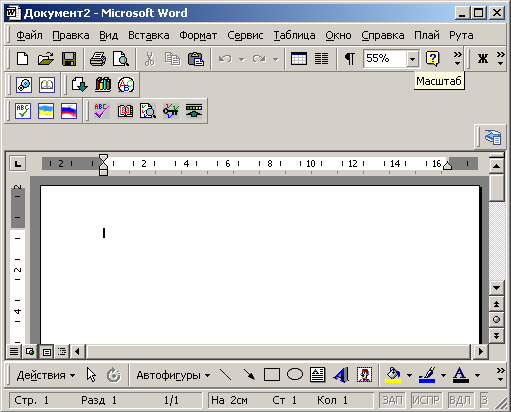Switch to Outline view button
Image resolution: width=511 pixels, height=412 pixels.
pos(62,352)
